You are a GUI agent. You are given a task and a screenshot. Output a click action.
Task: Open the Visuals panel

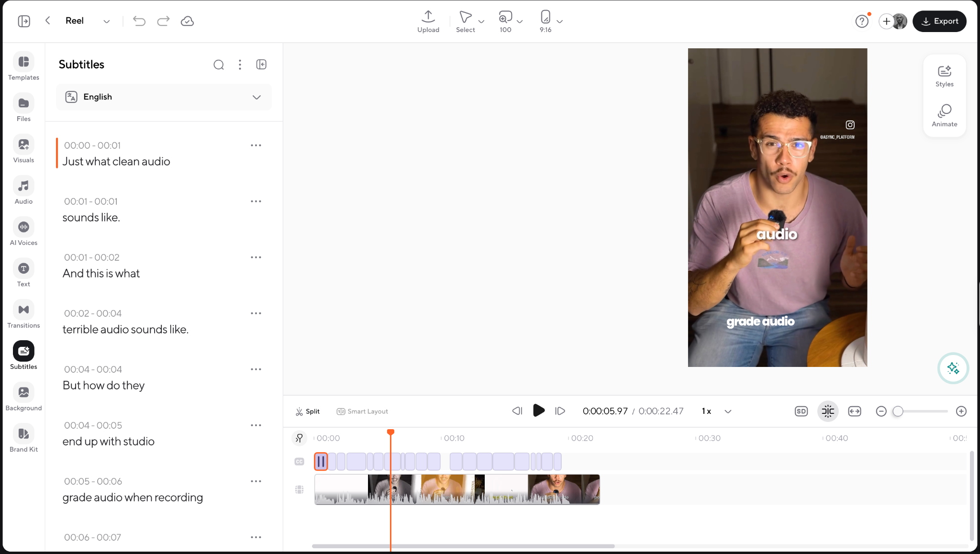coord(23,149)
